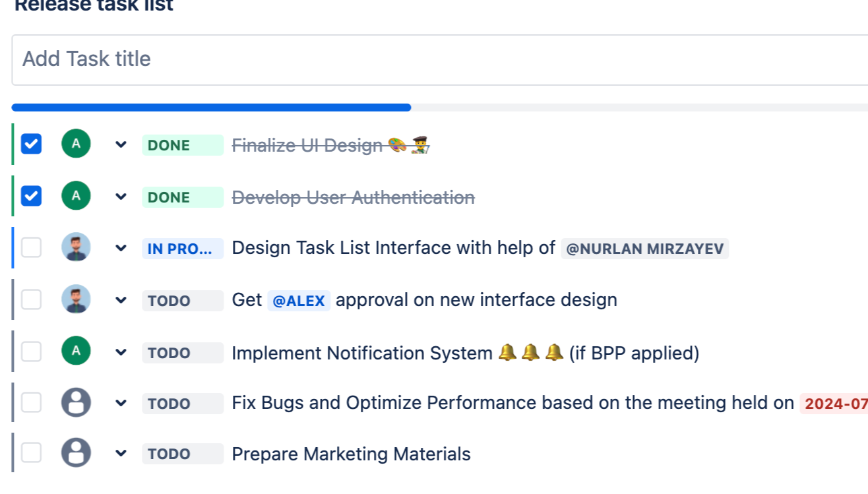Open IN PRO... status dropdown
This screenshot has width=868, height=494.
pos(182,249)
